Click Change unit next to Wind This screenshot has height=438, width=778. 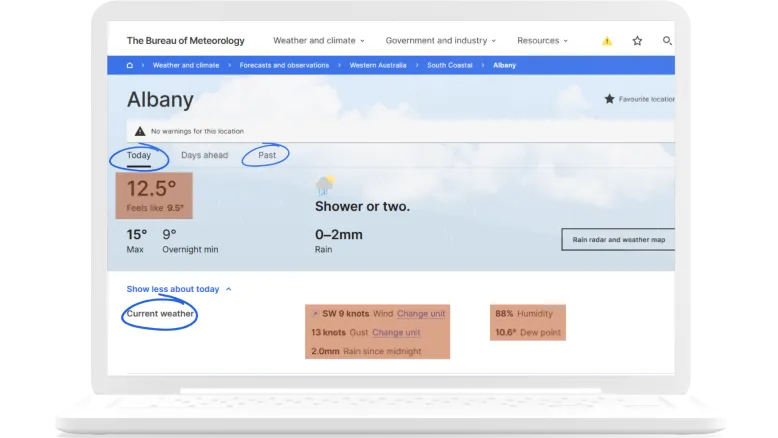[421, 313]
